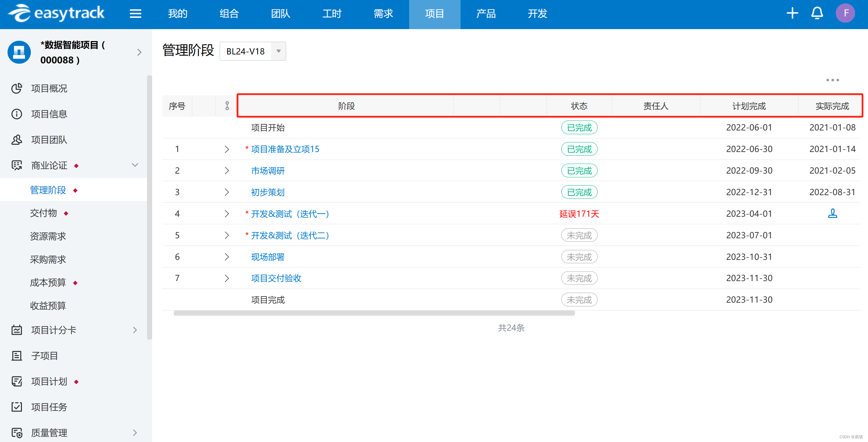Switch to 组合 tab
This screenshot has width=868, height=442.
(229, 14)
